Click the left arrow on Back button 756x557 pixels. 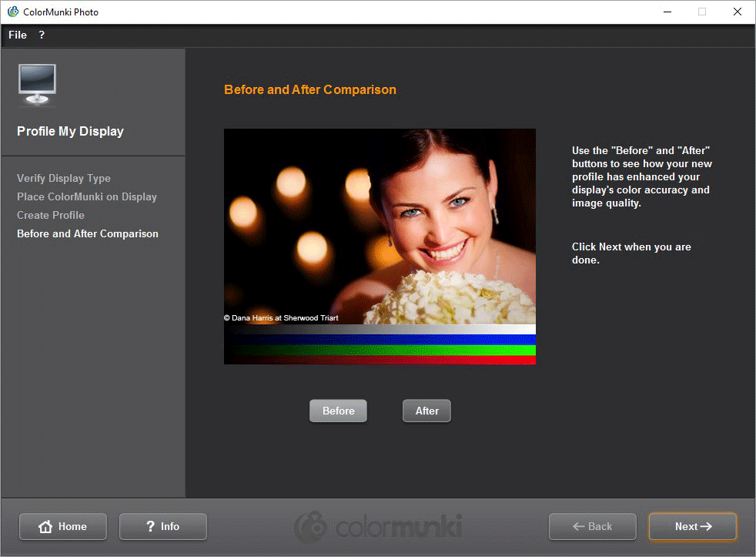579,527
